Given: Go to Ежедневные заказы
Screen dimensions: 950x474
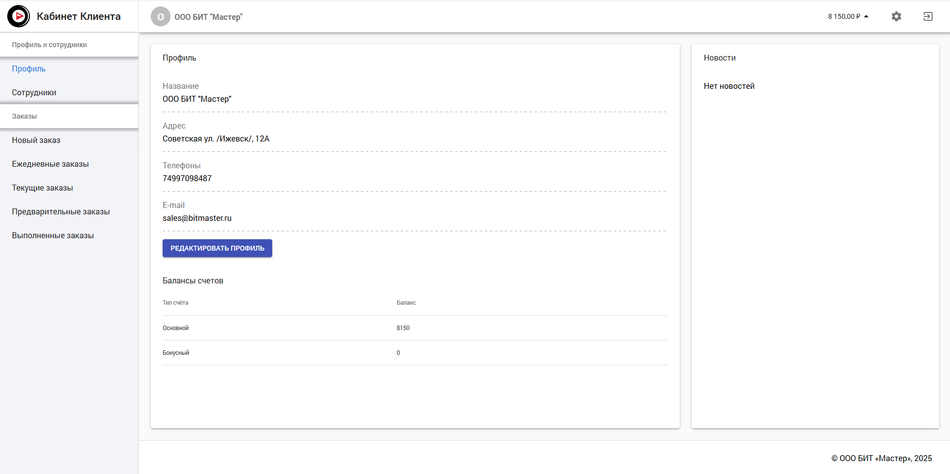Looking at the screenshot, I should pyautogui.click(x=50, y=164).
